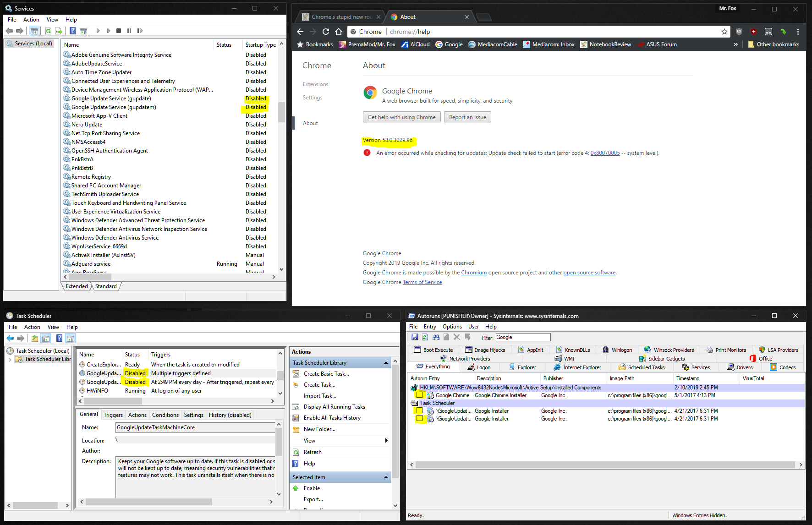Screen dimensions: 812x525
Task: Toggle second GoogleUpdate task checkbox in Autoruns
Action: click(x=419, y=418)
